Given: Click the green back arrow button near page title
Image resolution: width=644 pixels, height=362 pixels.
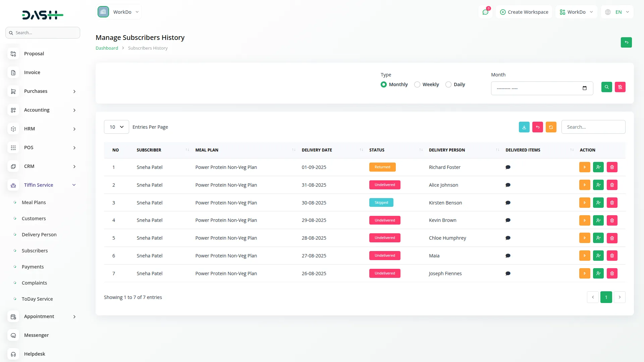Looking at the screenshot, I should click(626, 42).
